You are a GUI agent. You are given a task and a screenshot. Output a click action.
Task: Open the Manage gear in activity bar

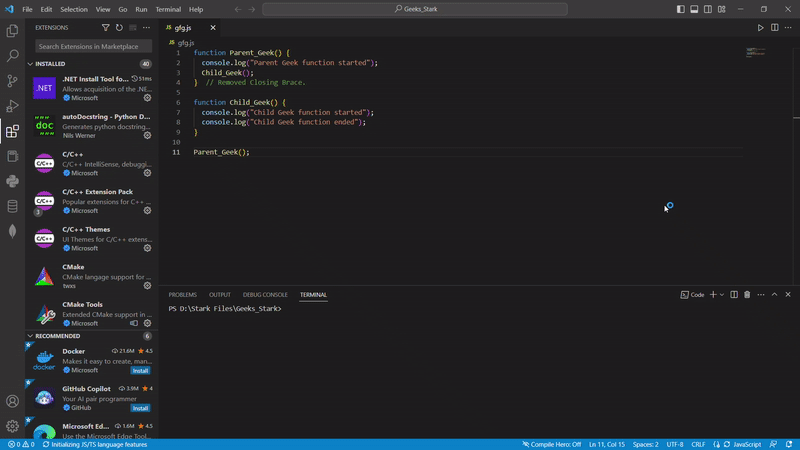tap(12, 426)
